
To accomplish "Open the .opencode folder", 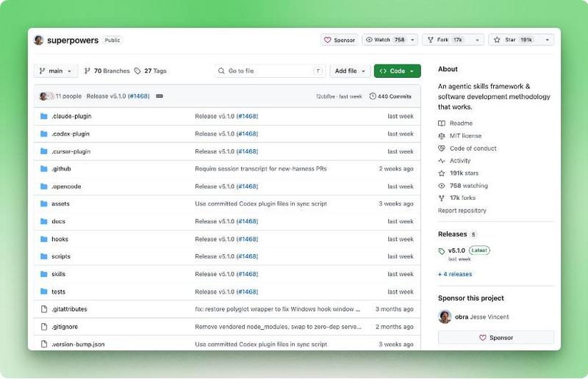I will pos(66,187).
